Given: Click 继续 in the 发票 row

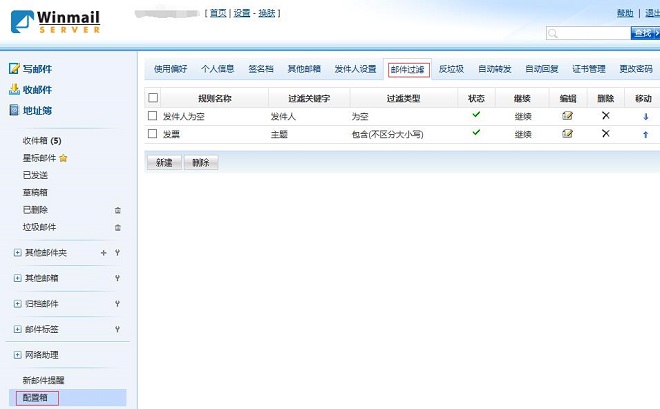Looking at the screenshot, I should [523, 135].
